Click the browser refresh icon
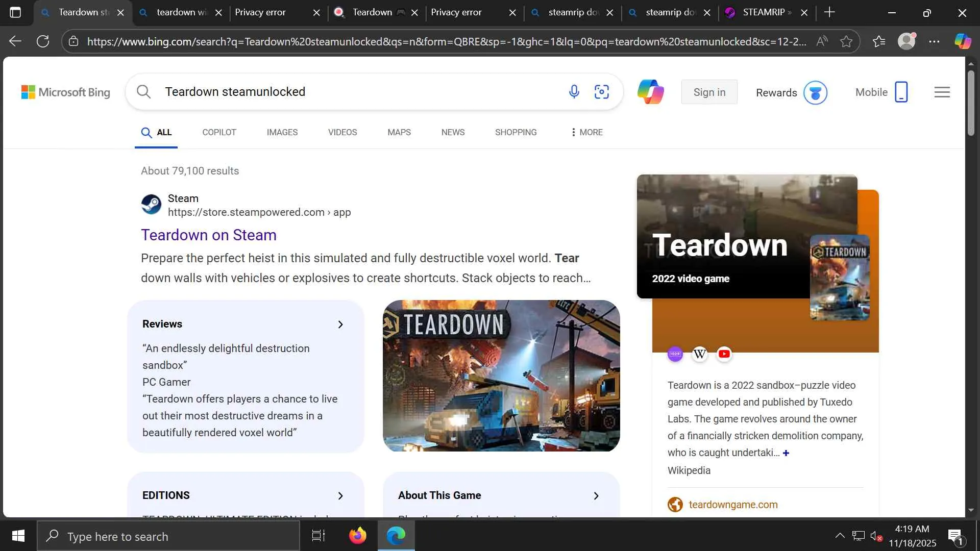The width and height of the screenshot is (980, 551). pos(43,41)
